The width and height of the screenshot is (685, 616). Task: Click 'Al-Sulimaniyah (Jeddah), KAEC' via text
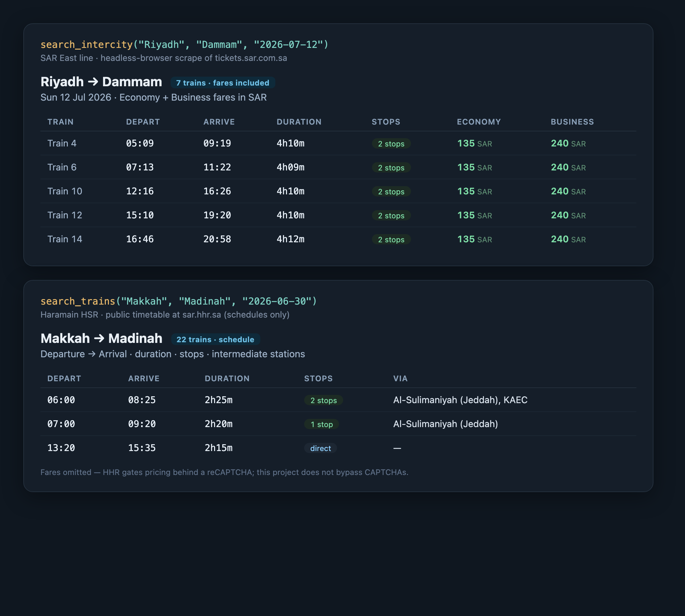click(460, 400)
